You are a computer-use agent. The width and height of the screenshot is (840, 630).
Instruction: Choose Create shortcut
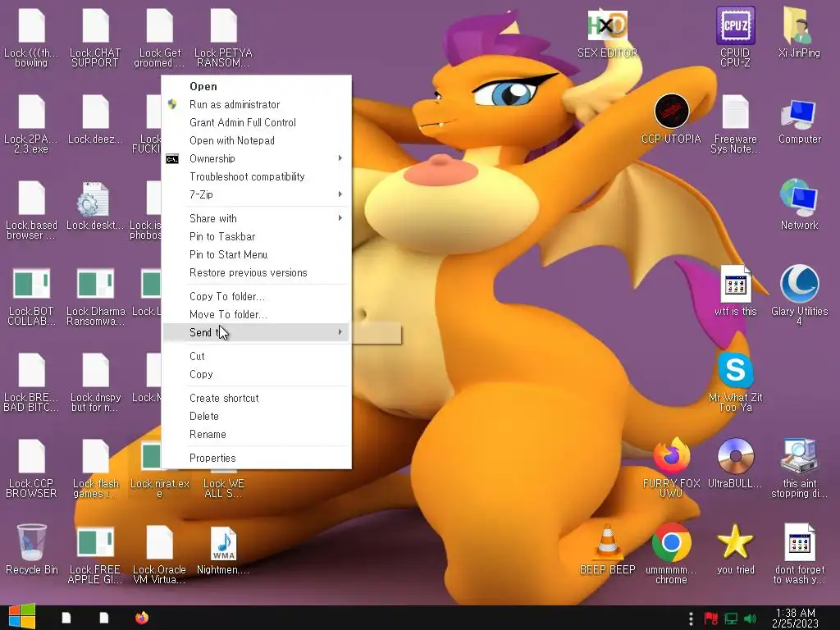[x=256, y=398]
